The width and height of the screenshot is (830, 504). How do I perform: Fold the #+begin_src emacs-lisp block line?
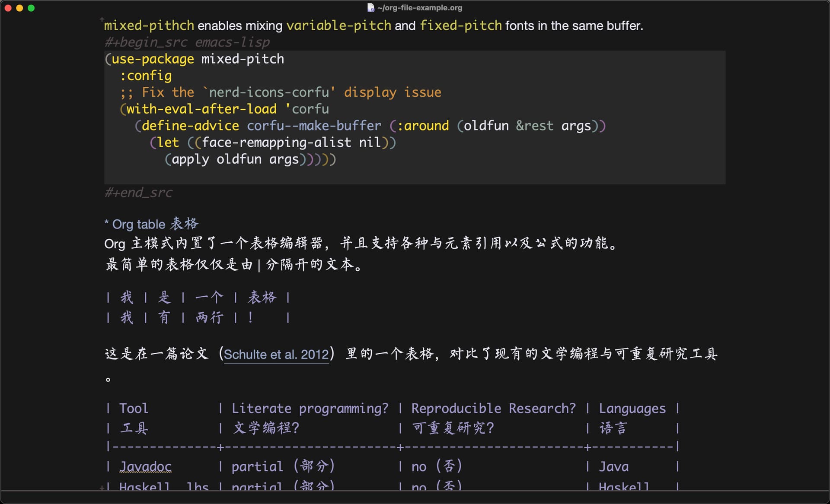tap(187, 42)
